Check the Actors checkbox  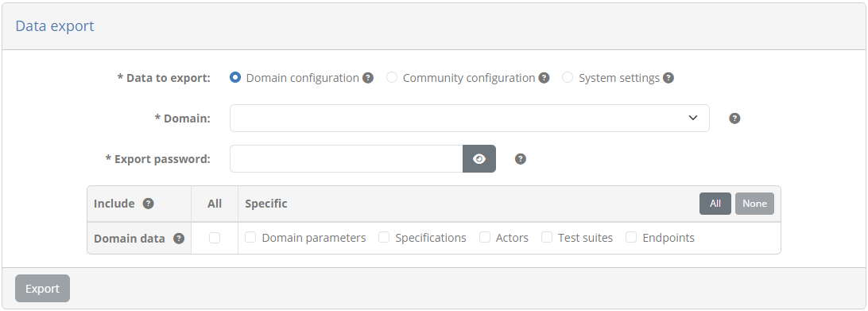click(x=485, y=237)
